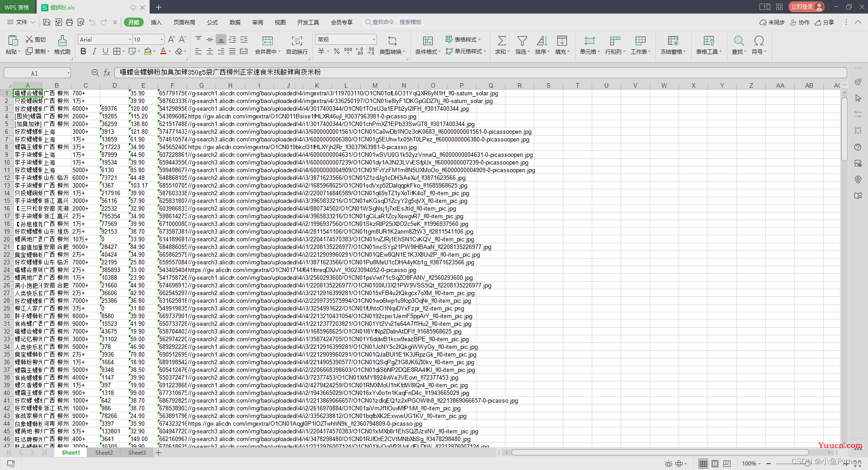Viewport: 868px width, 470px height.
Task: Increase font size with A+ icon
Action: (x=171, y=39)
